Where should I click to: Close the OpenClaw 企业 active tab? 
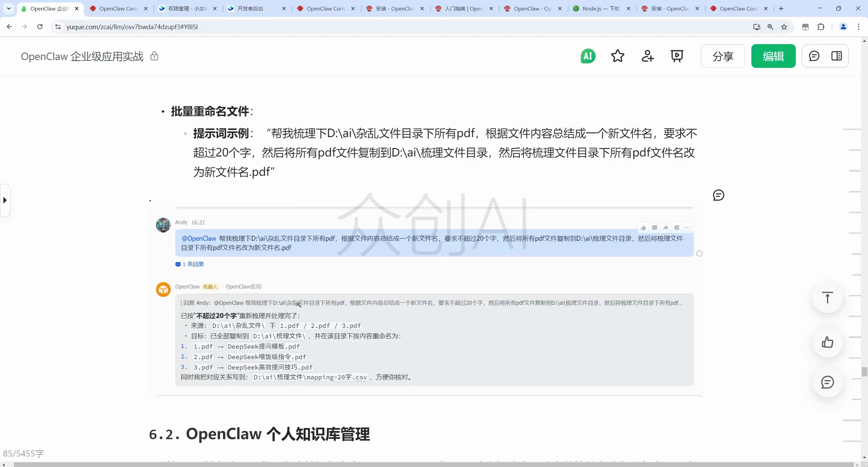click(77, 8)
